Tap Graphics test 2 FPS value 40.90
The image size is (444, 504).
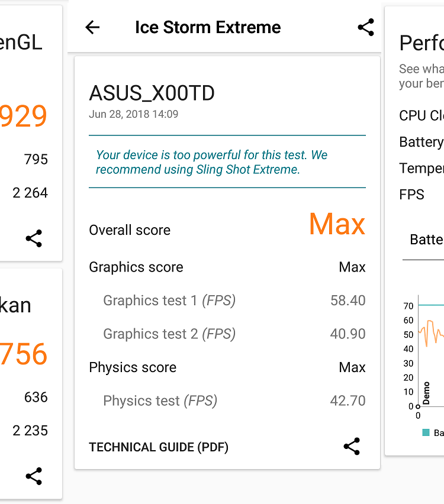(348, 334)
